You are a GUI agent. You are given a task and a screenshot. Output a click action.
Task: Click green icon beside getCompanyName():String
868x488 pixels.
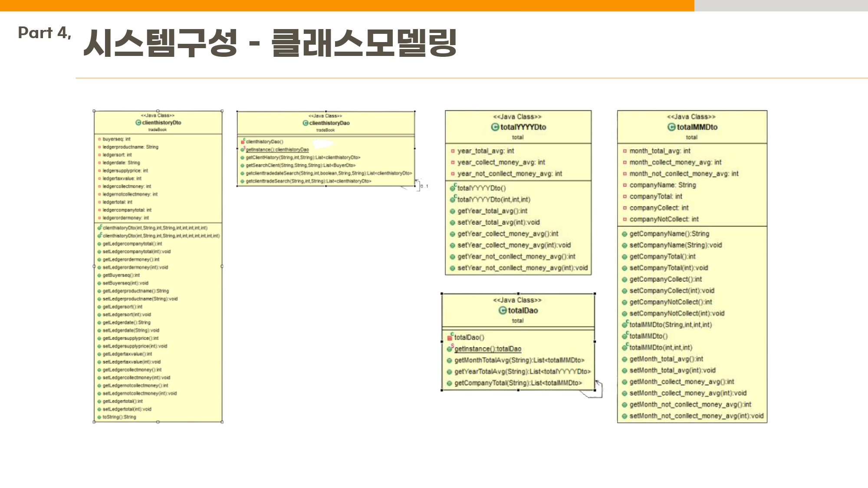(x=624, y=234)
